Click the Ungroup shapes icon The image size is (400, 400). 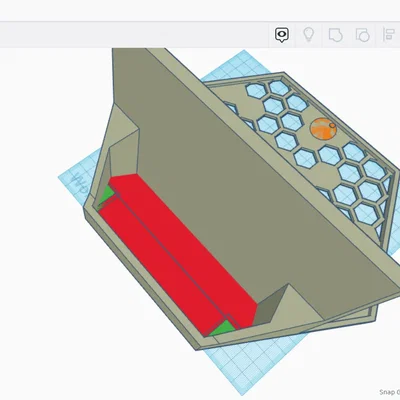tap(362, 35)
